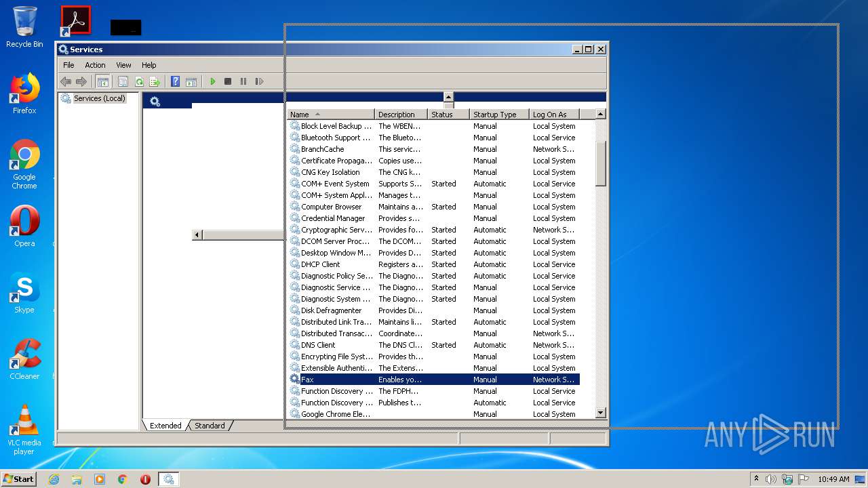Open Internet Explorer from the taskbar

pyautogui.click(x=54, y=479)
